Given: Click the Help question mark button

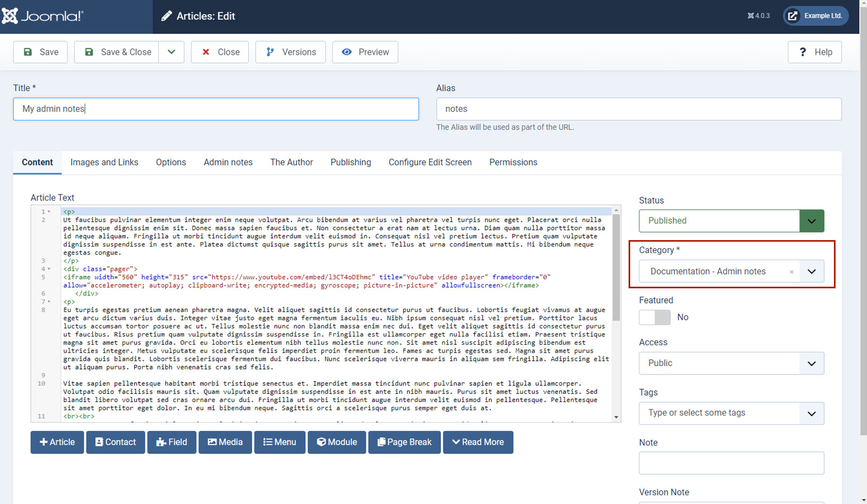Looking at the screenshot, I should click(815, 52).
